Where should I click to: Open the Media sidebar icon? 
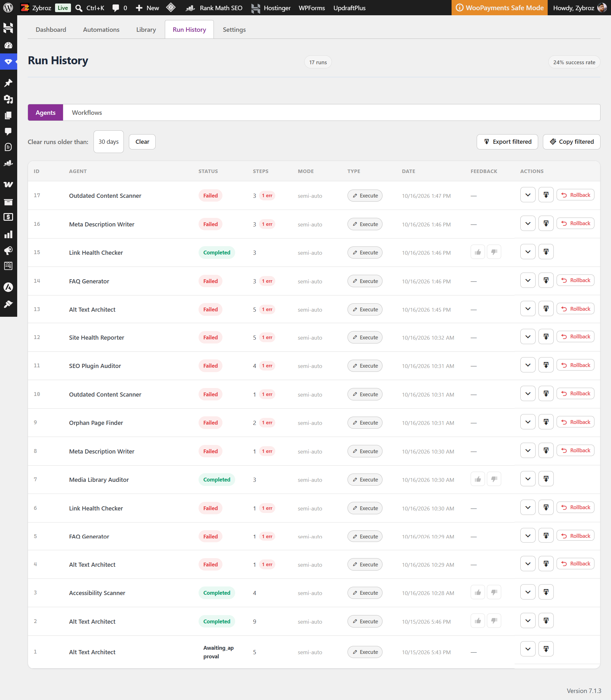click(8, 99)
